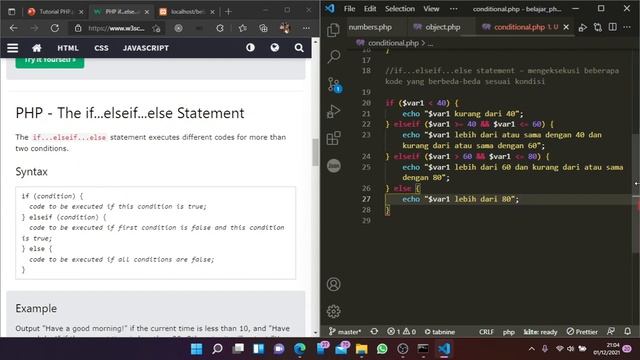Click the HTML link in w3schools navbar
640x360 pixels.
68,48
